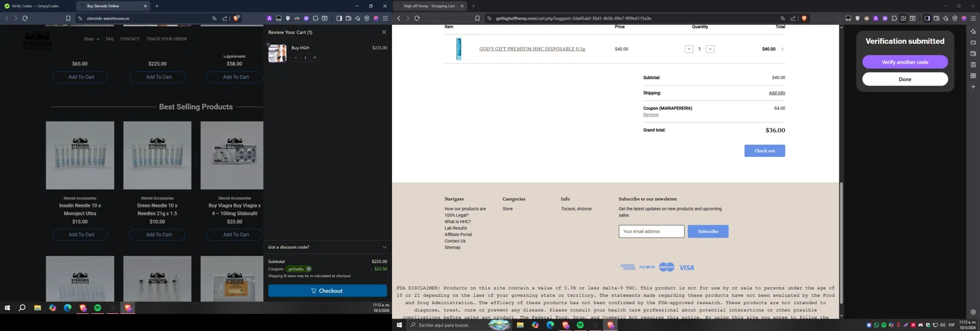Screen dimensions: 980x331
Task: Open extensions puzzle icon in left browser
Action: (x=316, y=18)
